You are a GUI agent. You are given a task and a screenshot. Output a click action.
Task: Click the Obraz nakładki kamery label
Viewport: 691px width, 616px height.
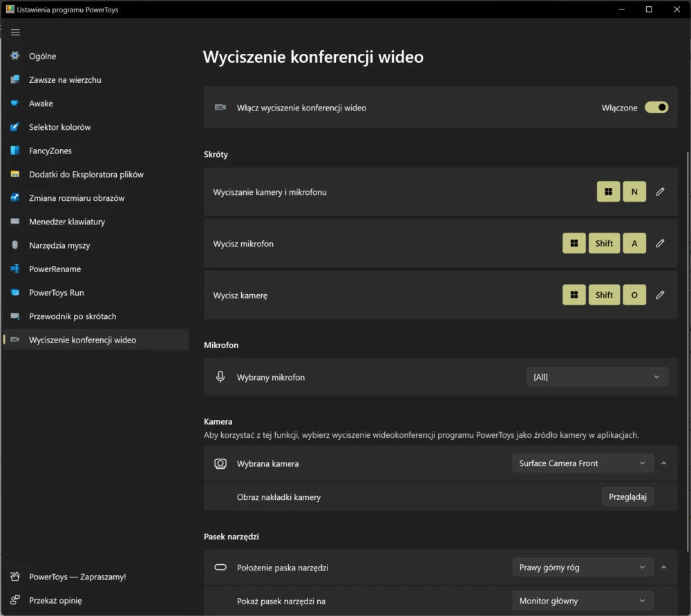(x=278, y=497)
